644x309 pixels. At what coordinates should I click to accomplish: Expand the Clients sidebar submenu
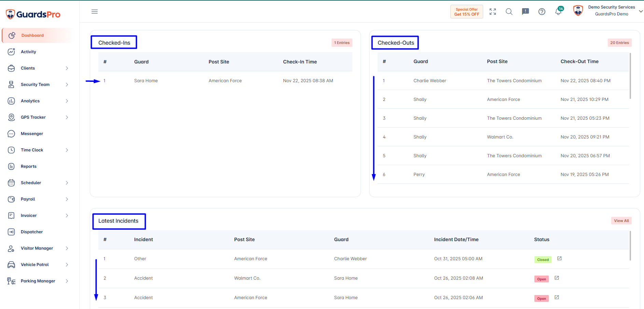click(x=67, y=68)
